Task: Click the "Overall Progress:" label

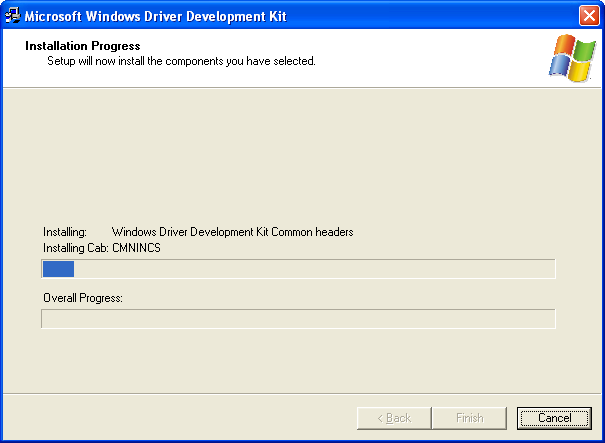Action: 83,298
